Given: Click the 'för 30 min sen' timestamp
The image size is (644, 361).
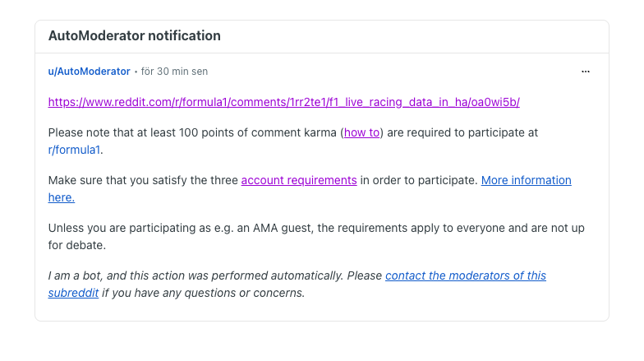Looking at the screenshot, I should [174, 72].
